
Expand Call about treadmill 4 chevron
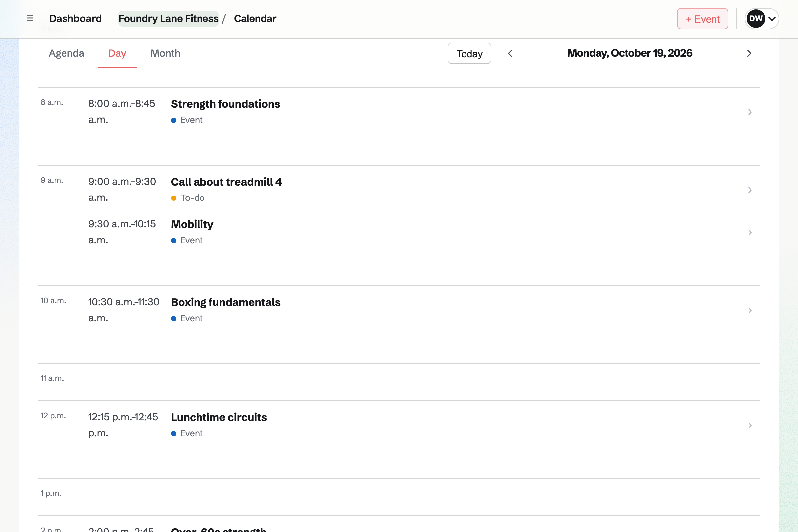750,190
